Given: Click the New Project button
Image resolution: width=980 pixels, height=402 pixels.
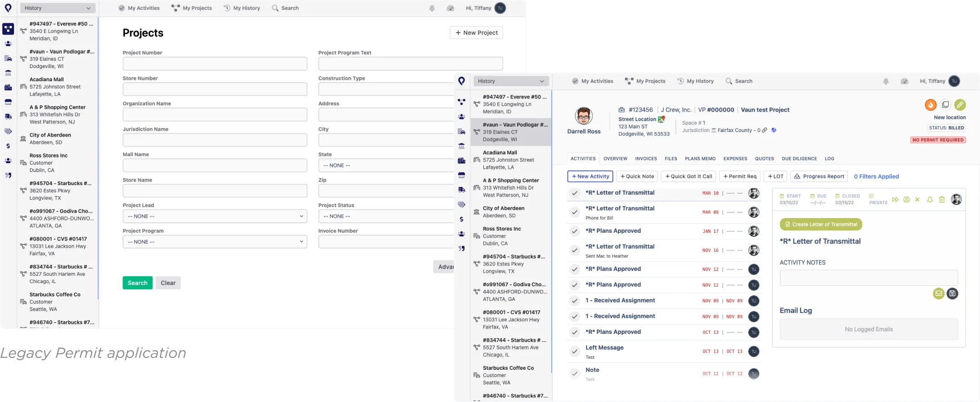Looking at the screenshot, I should (x=476, y=33).
